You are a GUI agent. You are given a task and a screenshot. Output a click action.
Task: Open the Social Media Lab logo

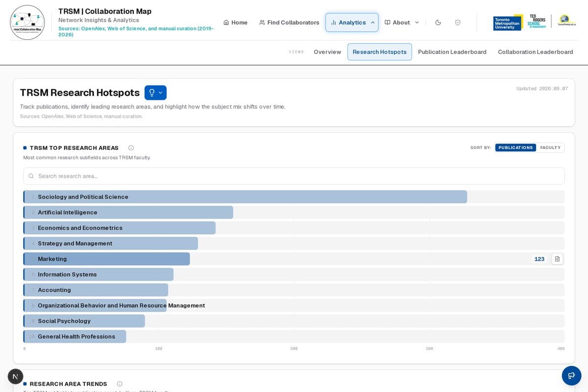(x=566, y=21)
